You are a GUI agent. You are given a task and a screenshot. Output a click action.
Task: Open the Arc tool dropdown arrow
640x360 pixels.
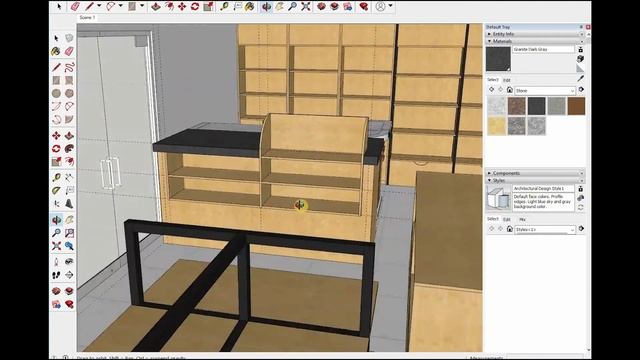[x=120, y=6]
